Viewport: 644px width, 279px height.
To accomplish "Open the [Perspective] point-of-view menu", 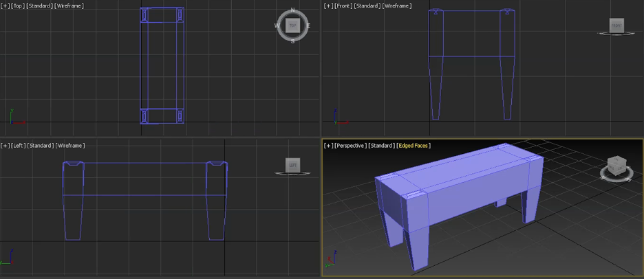I will coord(350,146).
